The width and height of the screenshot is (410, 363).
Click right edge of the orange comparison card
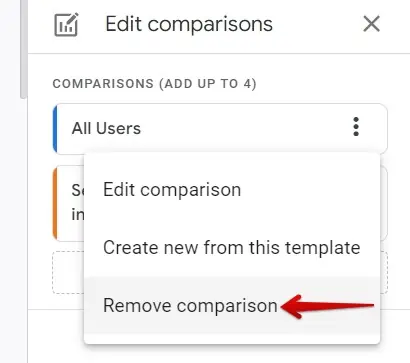point(384,203)
